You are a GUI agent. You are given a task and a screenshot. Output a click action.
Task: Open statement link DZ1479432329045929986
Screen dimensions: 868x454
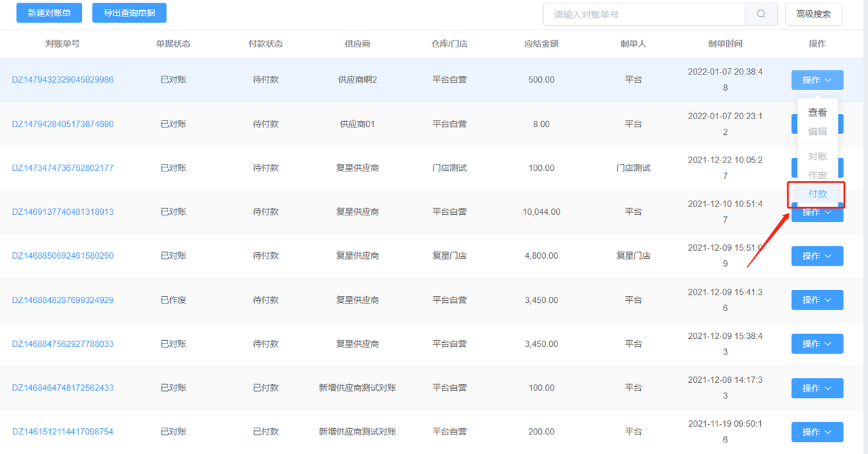click(63, 80)
